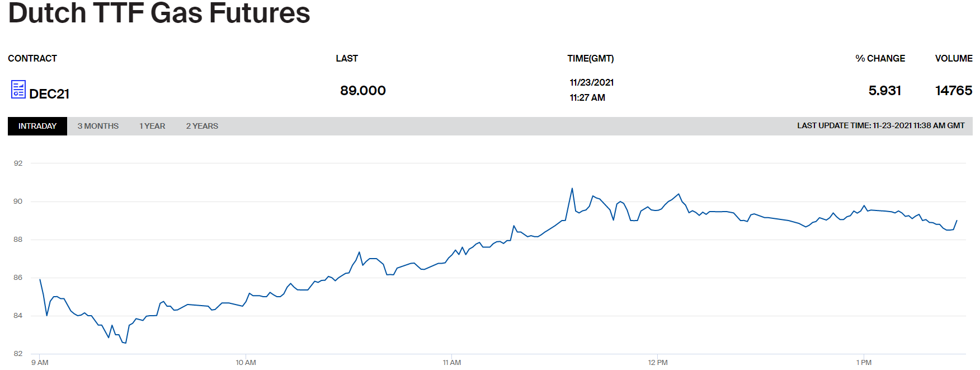Show the 2 YEARS chart range
The height and width of the screenshot is (370, 980).
(x=202, y=126)
